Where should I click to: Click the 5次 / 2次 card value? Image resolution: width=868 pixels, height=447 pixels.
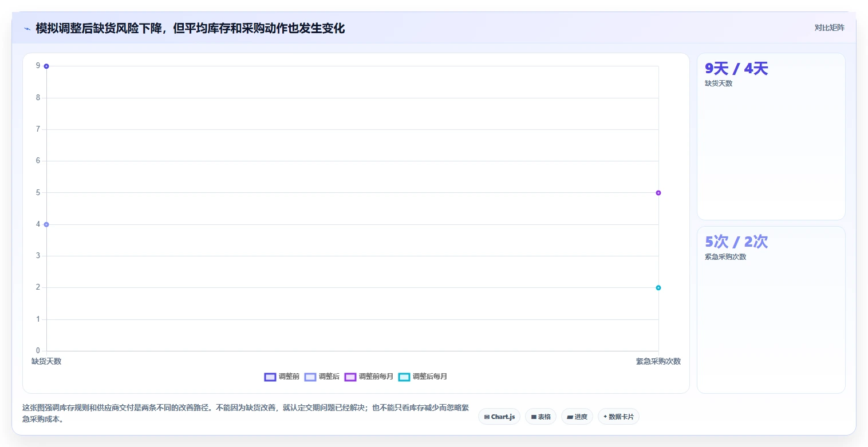click(736, 242)
